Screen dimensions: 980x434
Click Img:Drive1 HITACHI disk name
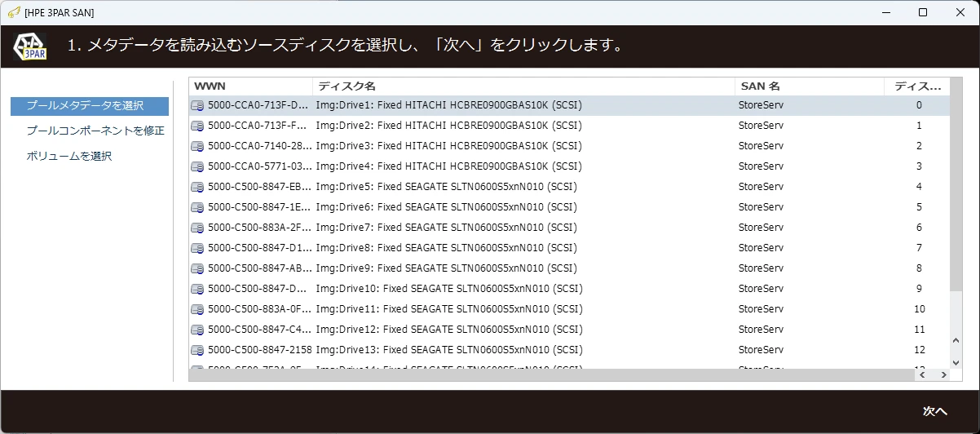click(x=449, y=105)
